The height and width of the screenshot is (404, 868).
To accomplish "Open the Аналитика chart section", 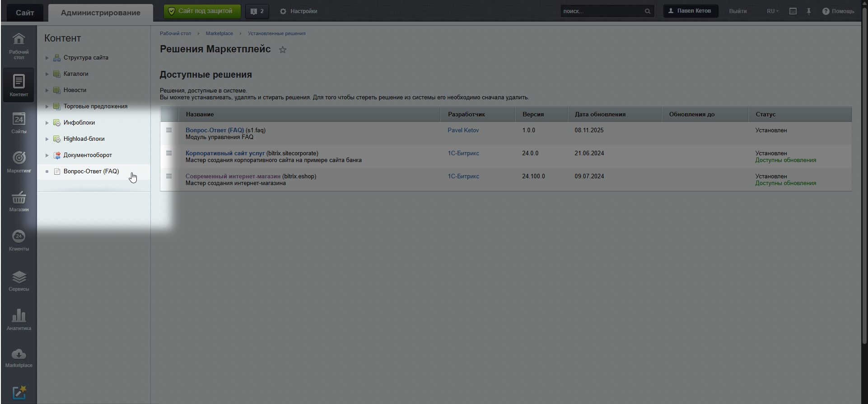I will click(x=19, y=319).
